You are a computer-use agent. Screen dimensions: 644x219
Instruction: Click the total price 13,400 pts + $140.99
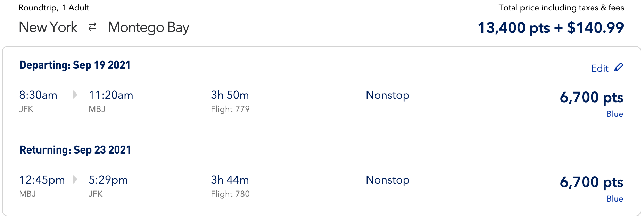(x=551, y=28)
